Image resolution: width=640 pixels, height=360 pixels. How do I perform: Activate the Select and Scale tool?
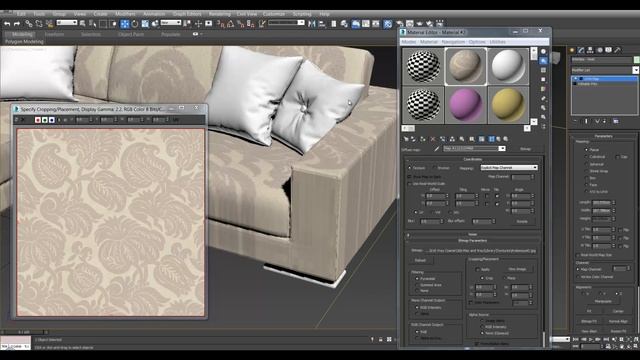(145, 24)
